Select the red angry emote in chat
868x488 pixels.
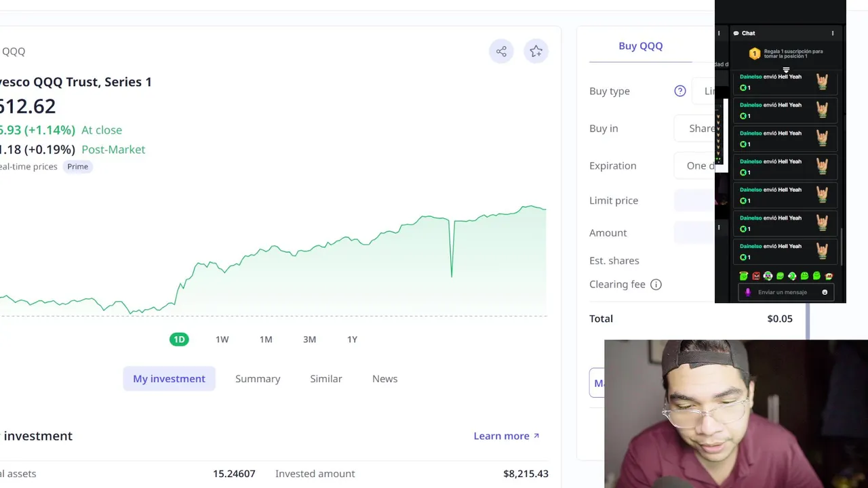[x=756, y=276]
